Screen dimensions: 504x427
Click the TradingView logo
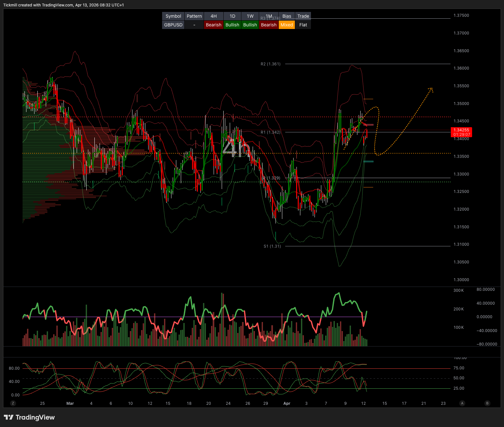tap(29, 417)
